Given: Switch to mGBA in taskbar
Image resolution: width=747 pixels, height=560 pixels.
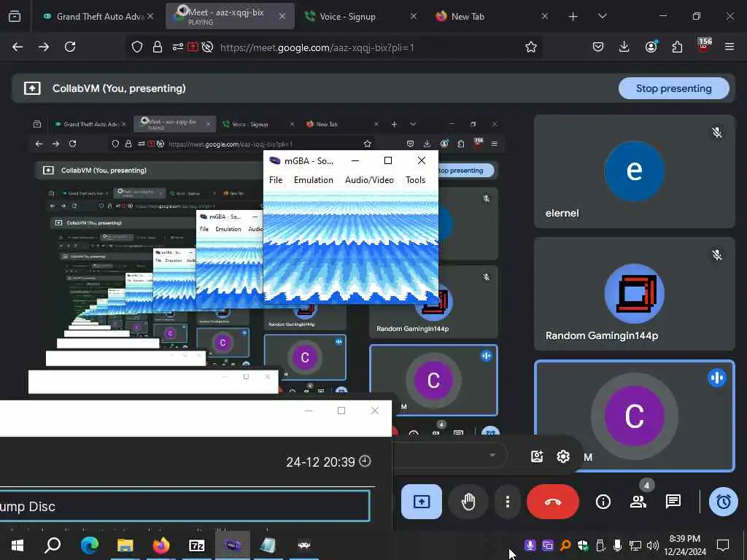Looking at the screenshot, I should [233, 545].
